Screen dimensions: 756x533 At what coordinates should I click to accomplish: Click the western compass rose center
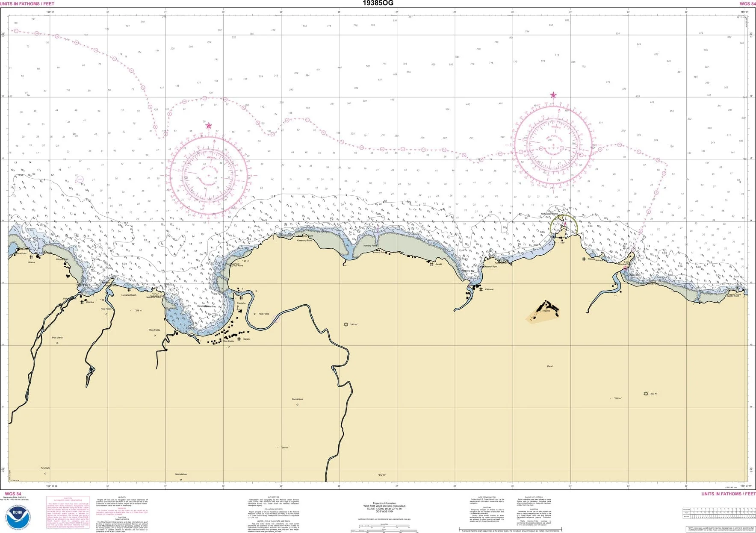(209, 176)
